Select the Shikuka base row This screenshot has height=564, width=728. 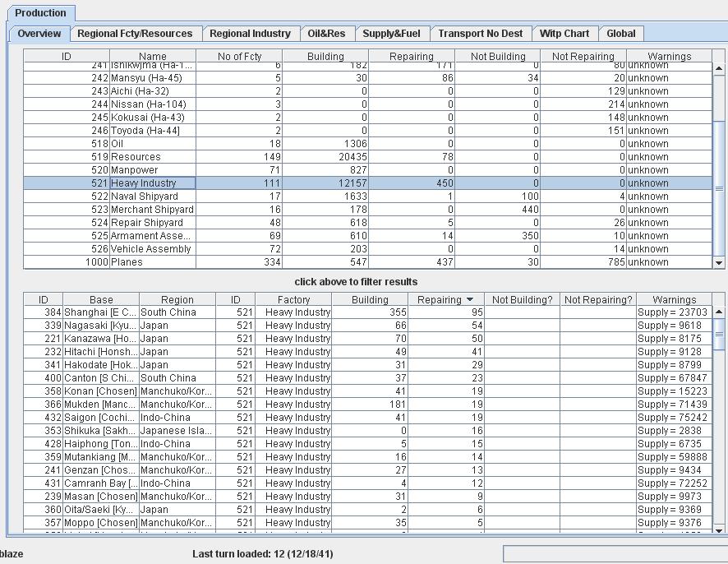coord(367,431)
